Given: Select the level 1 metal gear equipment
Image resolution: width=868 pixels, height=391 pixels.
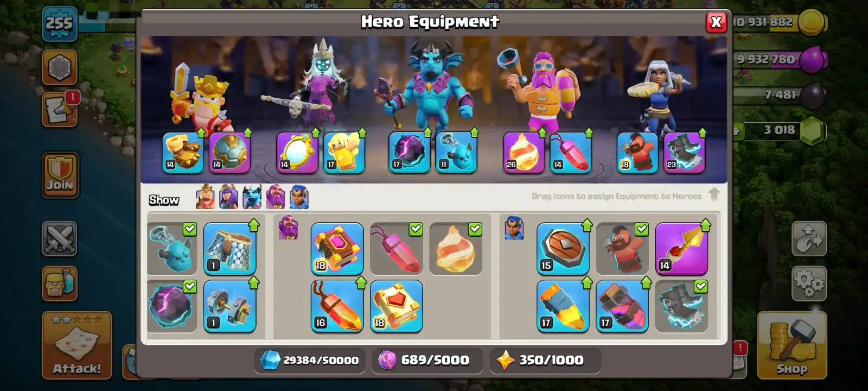Looking at the screenshot, I should click(x=229, y=306).
